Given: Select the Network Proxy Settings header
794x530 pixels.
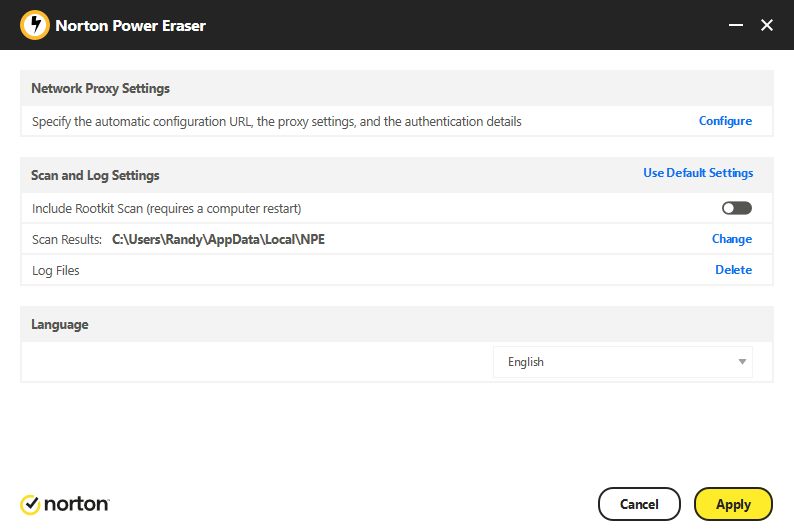Looking at the screenshot, I should point(100,89).
